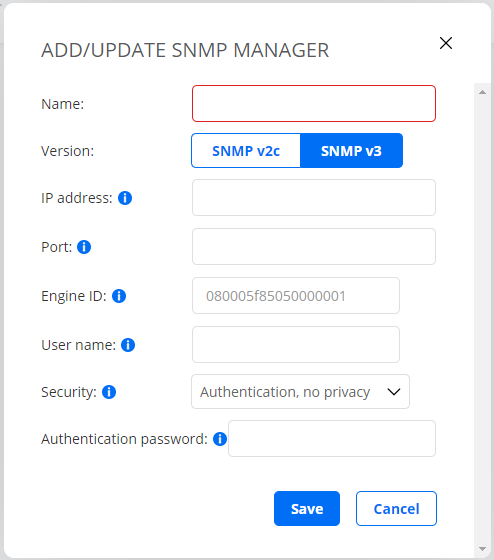The height and width of the screenshot is (560, 494).
Task: Open the Security dropdown
Action: [x=300, y=392]
